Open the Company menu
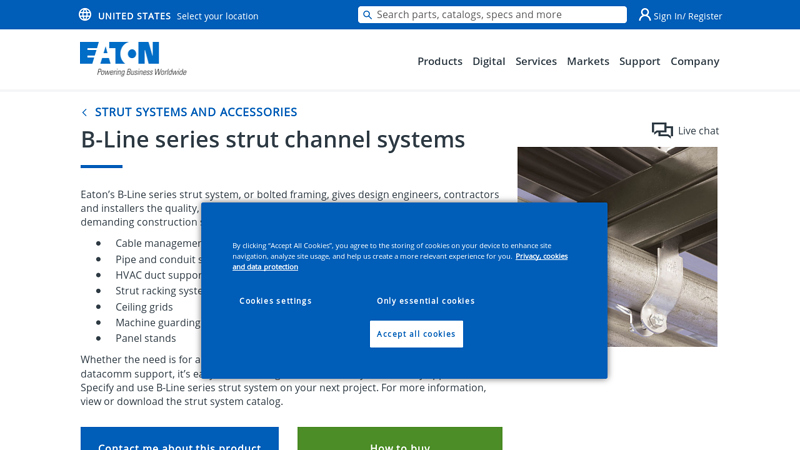Screen dimensions: 800x450 click(x=694, y=61)
